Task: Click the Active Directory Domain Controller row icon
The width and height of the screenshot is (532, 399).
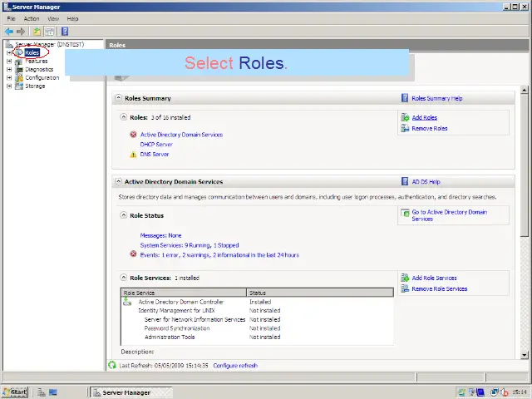Action: 127,301
